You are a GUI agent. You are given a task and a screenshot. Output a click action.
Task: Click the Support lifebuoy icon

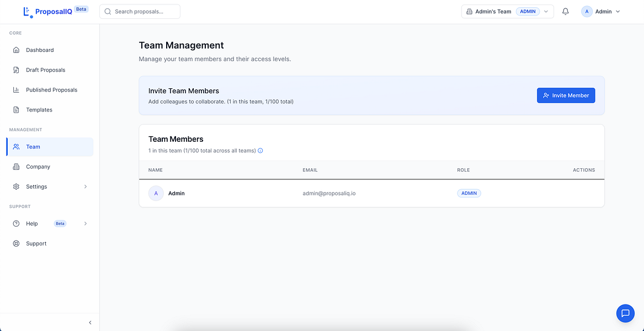coord(16,243)
